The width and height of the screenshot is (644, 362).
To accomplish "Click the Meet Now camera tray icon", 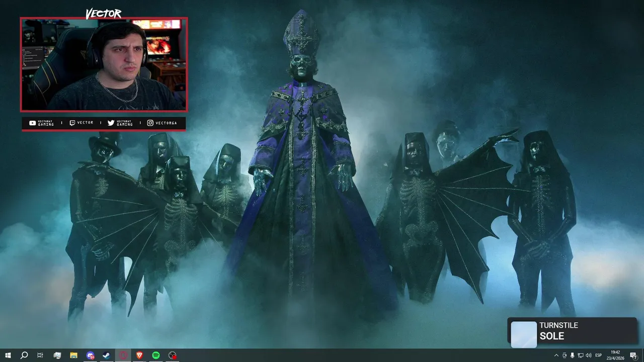I will 565,355.
